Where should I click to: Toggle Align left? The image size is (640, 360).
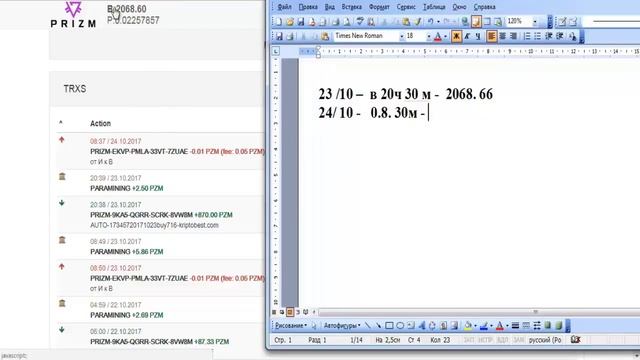click(491, 36)
